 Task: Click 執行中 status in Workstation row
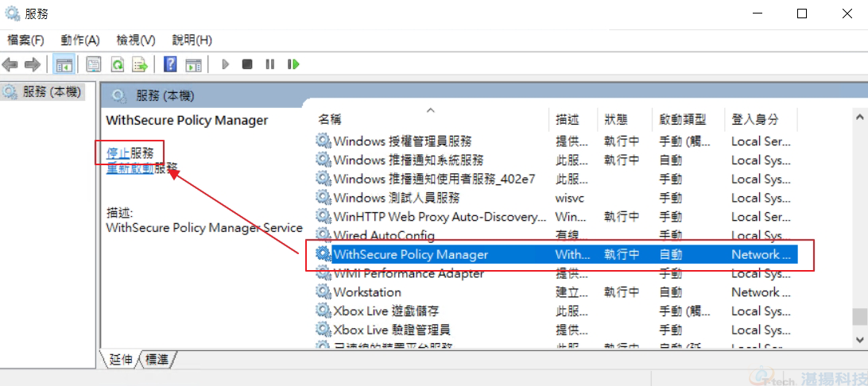pos(622,292)
